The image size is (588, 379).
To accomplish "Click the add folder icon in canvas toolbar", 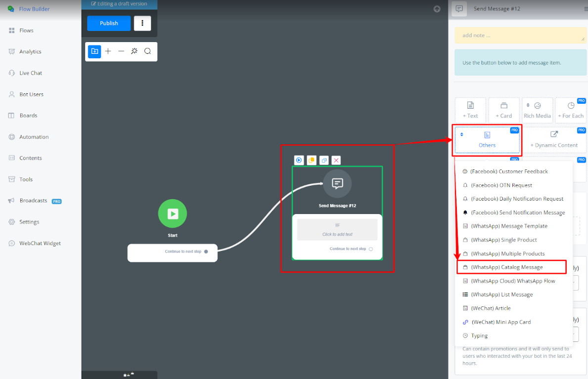I will pyautogui.click(x=94, y=51).
